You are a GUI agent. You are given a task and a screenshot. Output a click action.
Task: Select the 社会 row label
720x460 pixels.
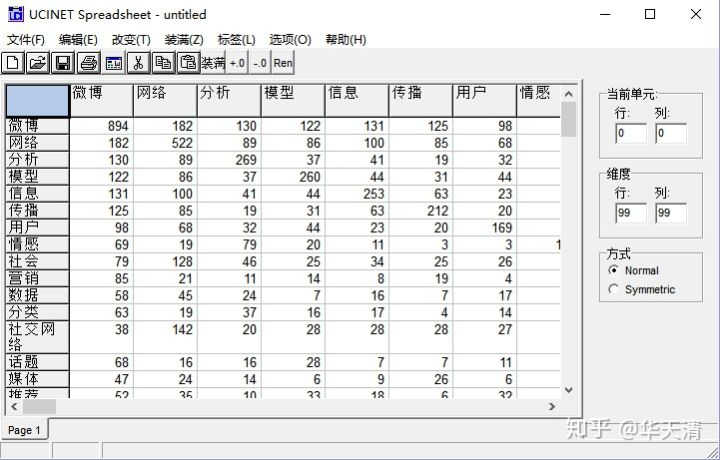coord(38,262)
